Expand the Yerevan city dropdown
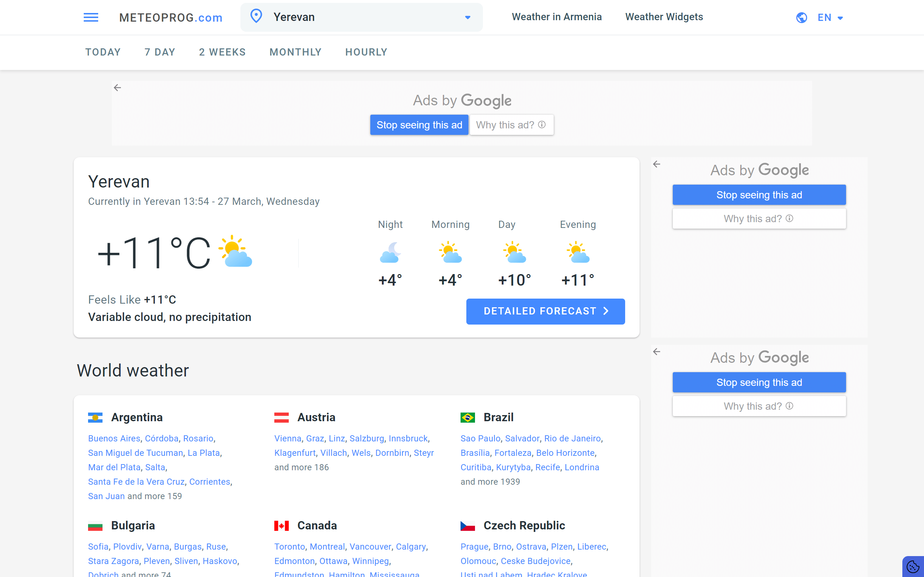 click(467, 18)
